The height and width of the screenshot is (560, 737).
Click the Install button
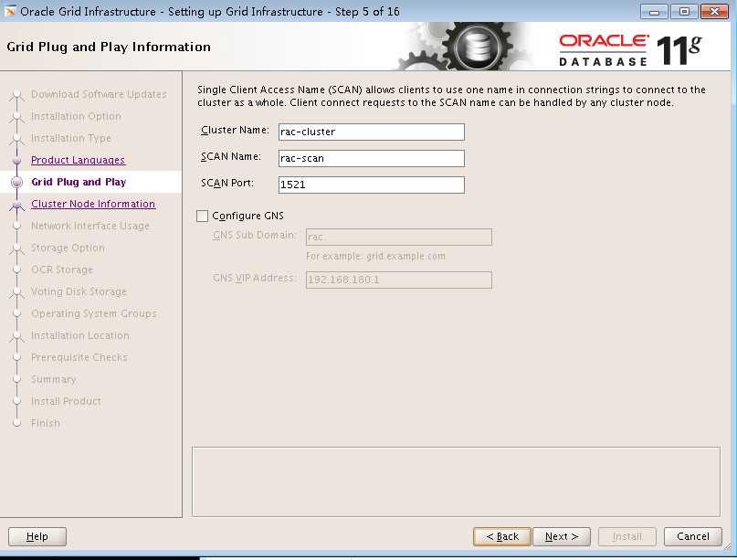pyautogui.click(x=627, y=536)
